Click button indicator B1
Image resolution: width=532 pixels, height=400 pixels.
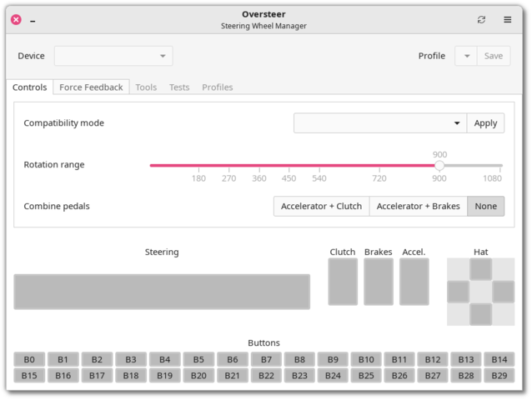[x=63, y=359]
